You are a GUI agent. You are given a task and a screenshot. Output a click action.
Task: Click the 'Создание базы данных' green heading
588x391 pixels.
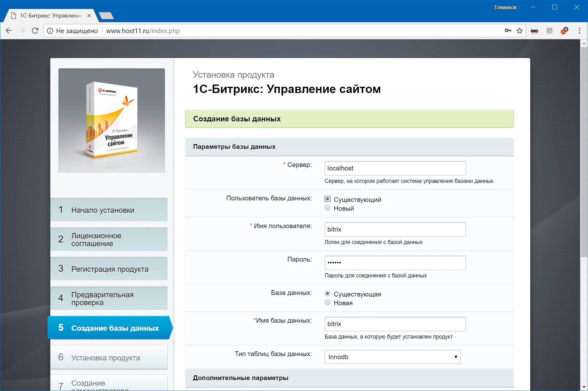tap(349, 119)
